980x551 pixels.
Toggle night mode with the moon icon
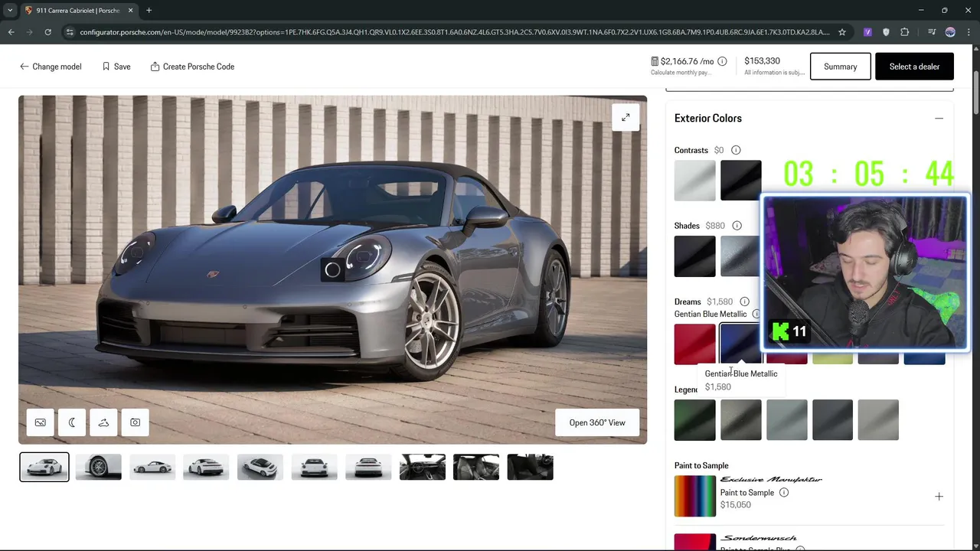click(x=72, y=422)
